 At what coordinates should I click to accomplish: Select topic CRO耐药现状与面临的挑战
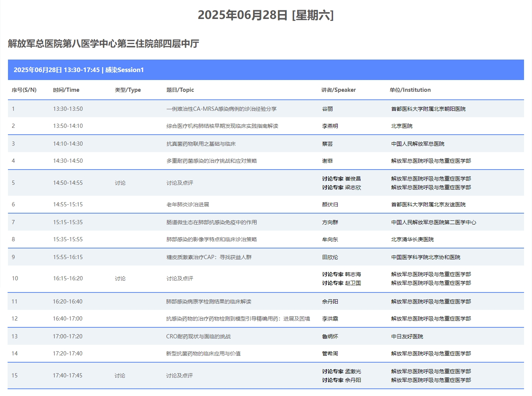pos(198,336)
